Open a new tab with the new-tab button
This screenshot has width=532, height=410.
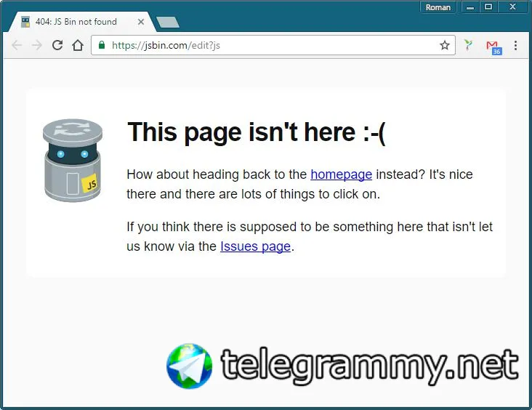168,22
